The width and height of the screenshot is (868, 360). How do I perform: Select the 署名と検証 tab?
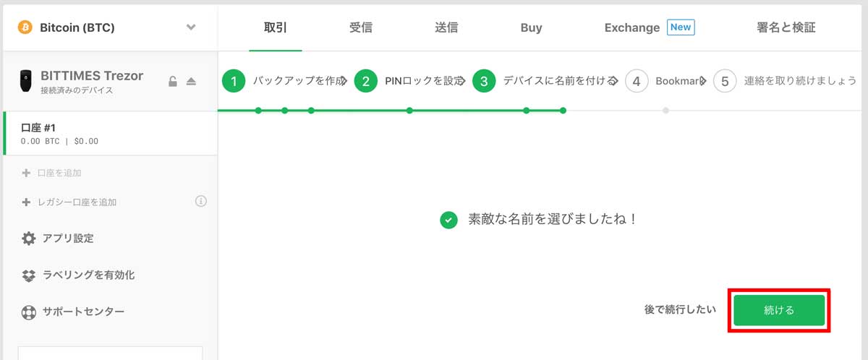pos(786,27)
